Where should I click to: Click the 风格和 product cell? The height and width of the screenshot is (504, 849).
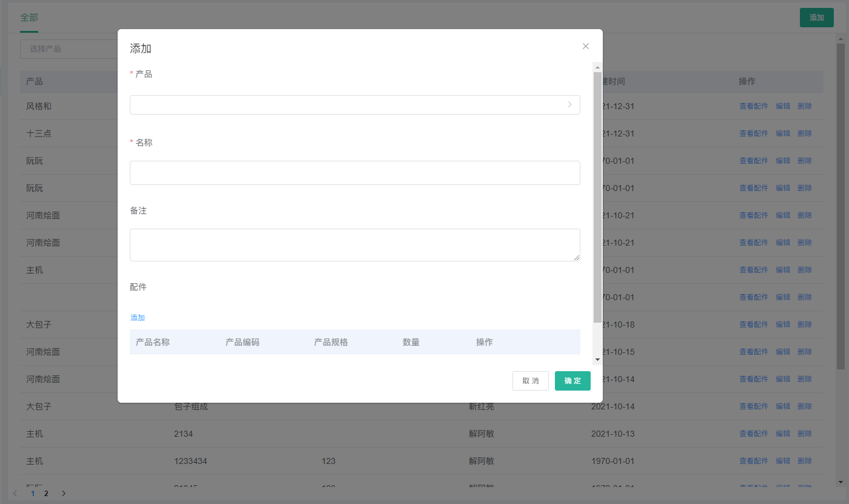(x=39, y=106)
